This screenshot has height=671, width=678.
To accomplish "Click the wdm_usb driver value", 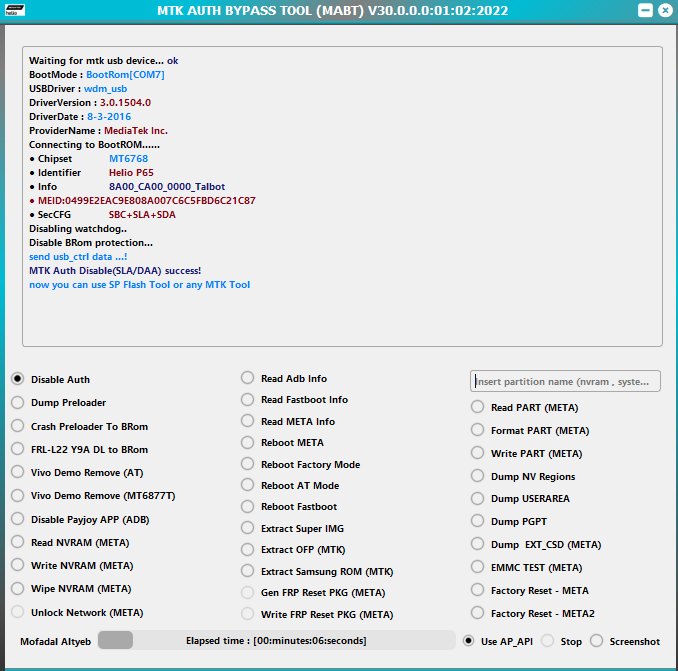I will tap(106, 89).
